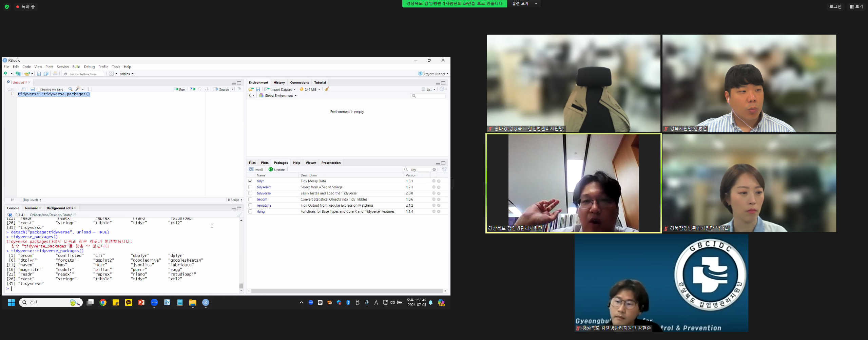Check the rematch2 package checkbox
Image resolution: width=868 pixels, height=340 pixels.
[x=250, y=206]
